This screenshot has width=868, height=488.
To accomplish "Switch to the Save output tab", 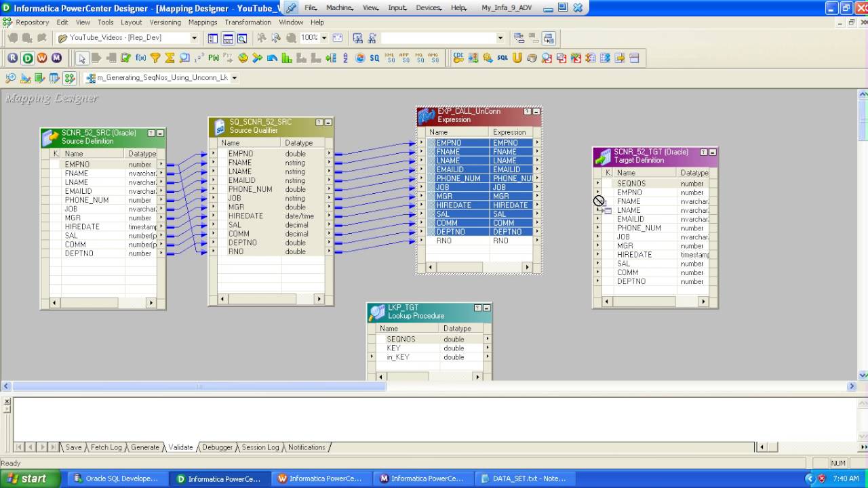I will 73,447.
